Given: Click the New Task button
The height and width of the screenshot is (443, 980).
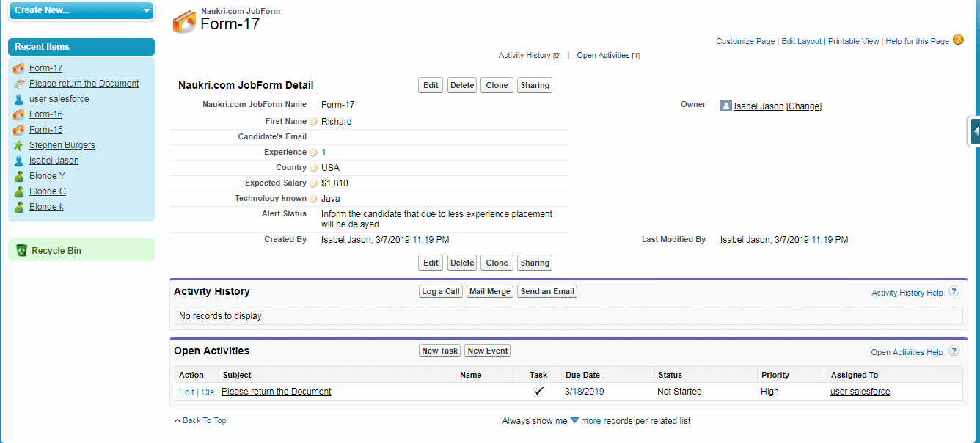Looking at the screenshot, I should (439, 351).
